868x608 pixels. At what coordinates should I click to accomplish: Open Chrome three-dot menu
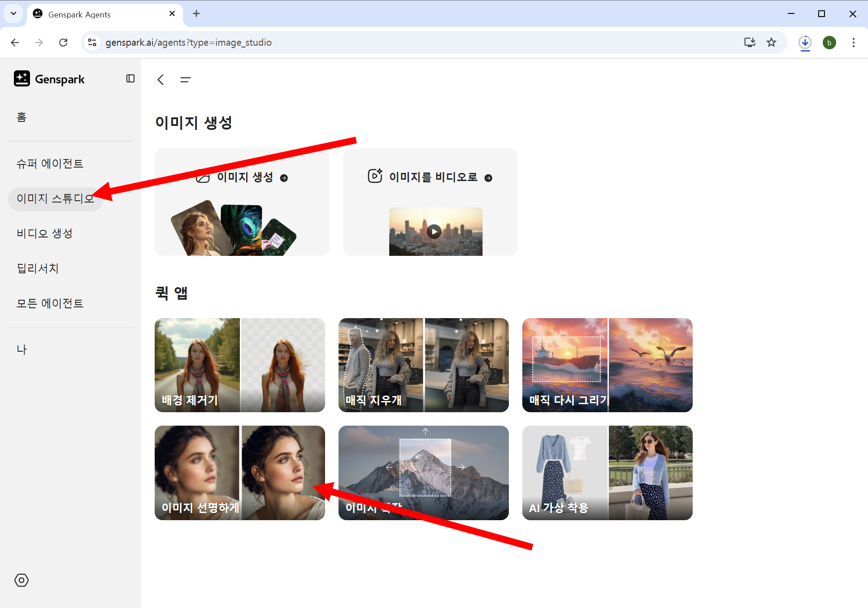(853, 43)
